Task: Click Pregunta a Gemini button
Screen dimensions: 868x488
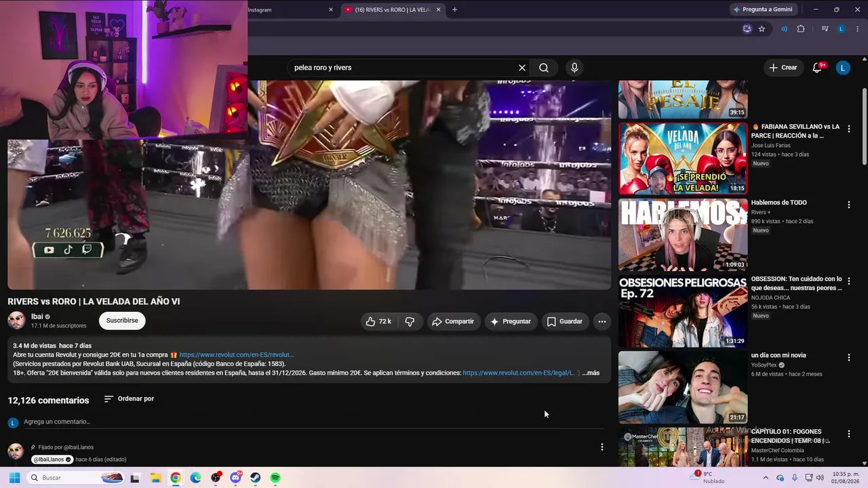Action: pos(762,9)
